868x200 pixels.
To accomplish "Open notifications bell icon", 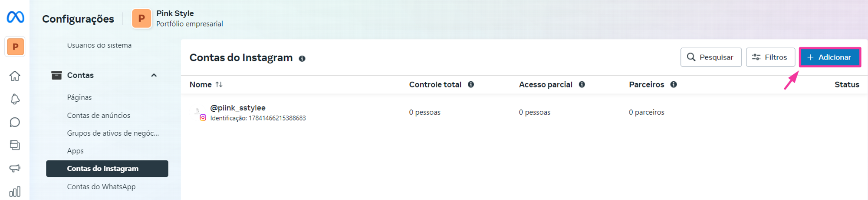I will (x=15, y=99).
